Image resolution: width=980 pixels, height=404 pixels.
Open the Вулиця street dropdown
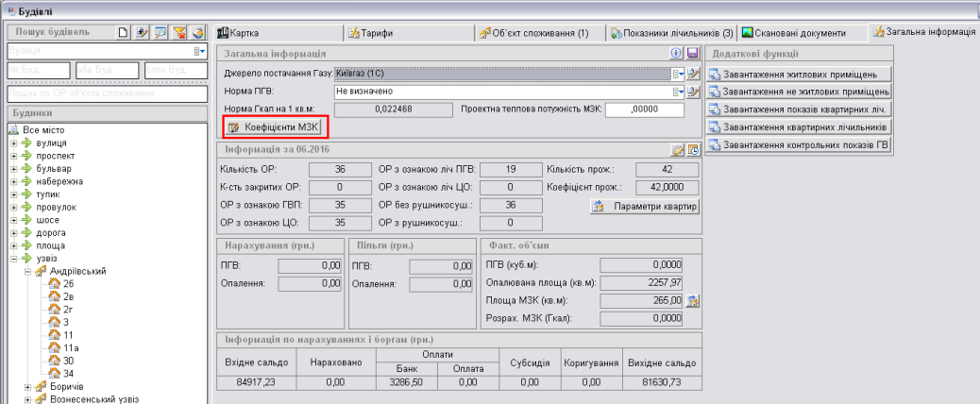click(199, 51)
